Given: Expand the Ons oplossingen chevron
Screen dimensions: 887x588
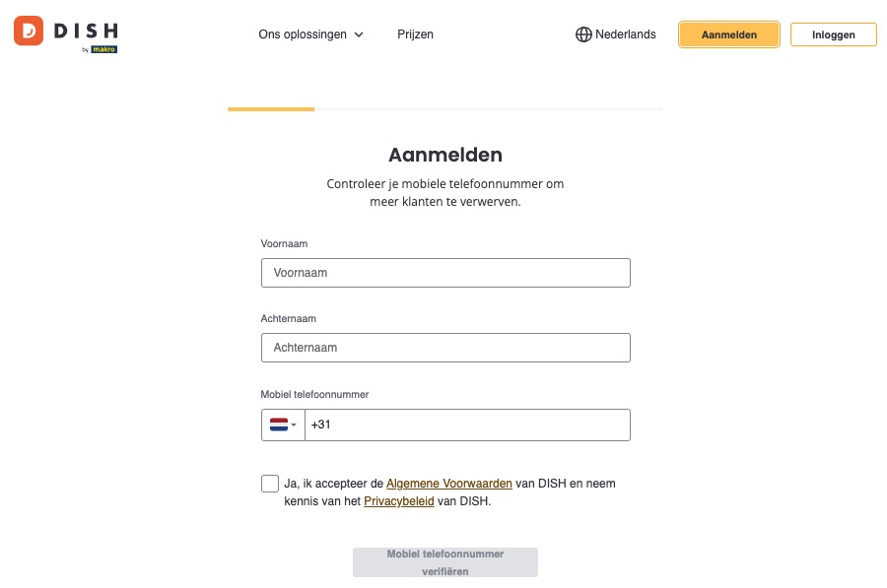Looking at the screenshot, I should tap(359, 35).
